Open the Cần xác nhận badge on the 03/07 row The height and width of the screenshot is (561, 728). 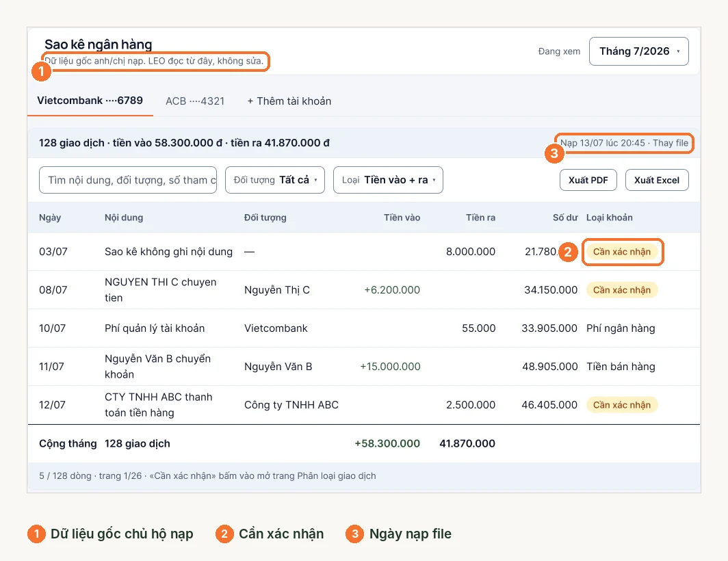[x=622, y=252]
